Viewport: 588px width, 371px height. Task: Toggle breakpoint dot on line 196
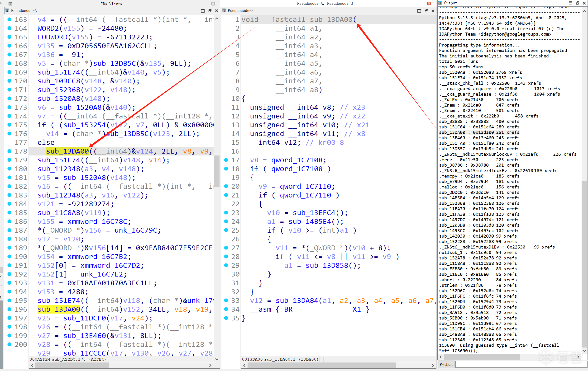pyautogui.click(x=9, y=309)
